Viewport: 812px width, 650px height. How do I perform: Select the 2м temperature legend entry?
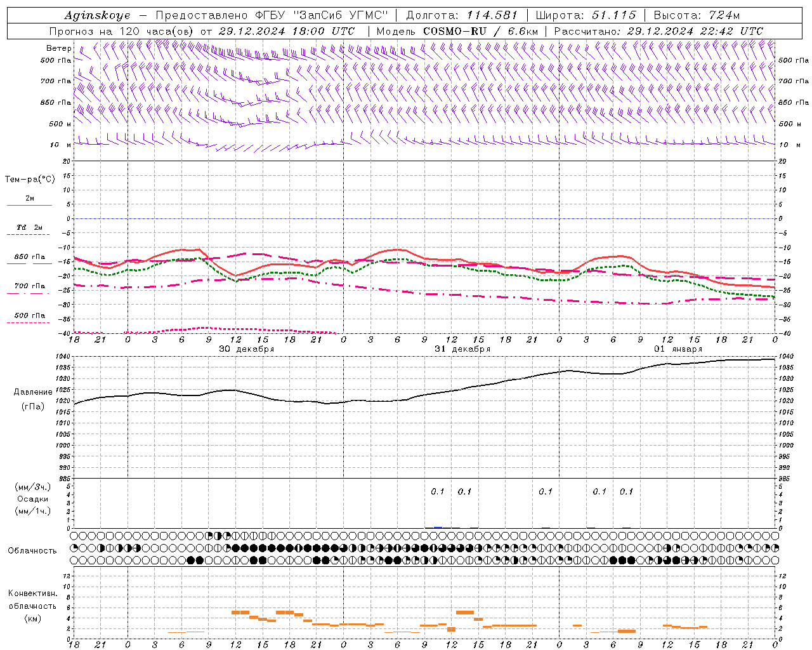30,199
